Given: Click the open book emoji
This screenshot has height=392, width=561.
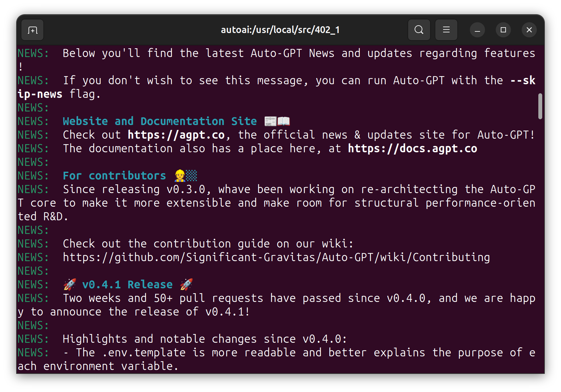Looking at the screenshot, I should 283,121.
